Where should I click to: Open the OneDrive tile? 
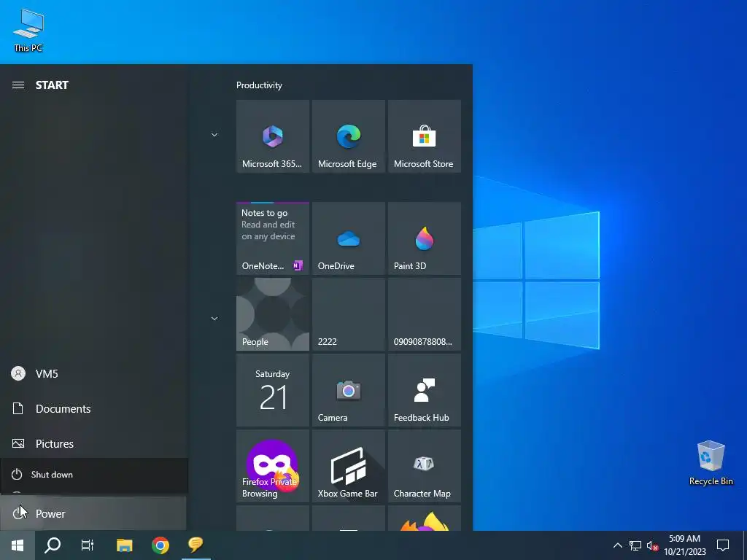[x=348, y=238]
